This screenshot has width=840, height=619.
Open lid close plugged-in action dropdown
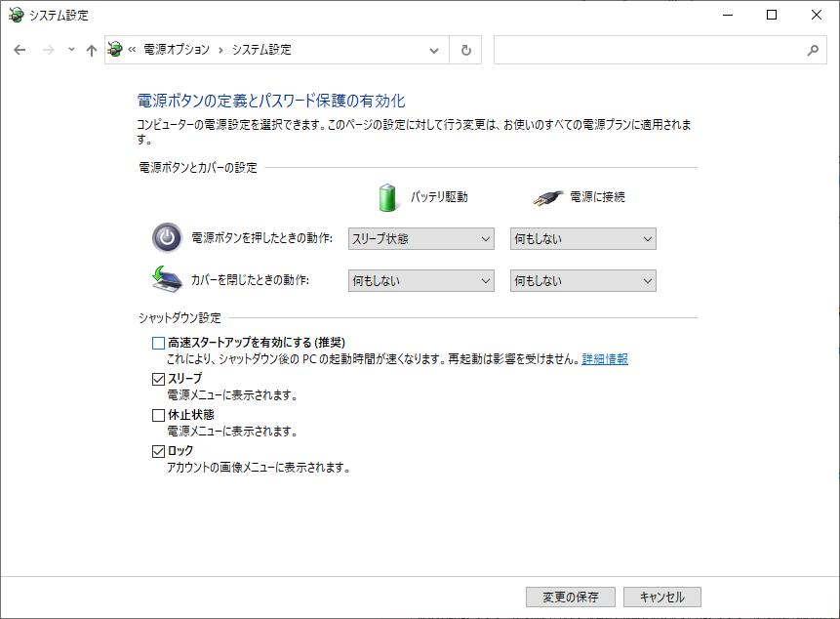coord(582,281)
